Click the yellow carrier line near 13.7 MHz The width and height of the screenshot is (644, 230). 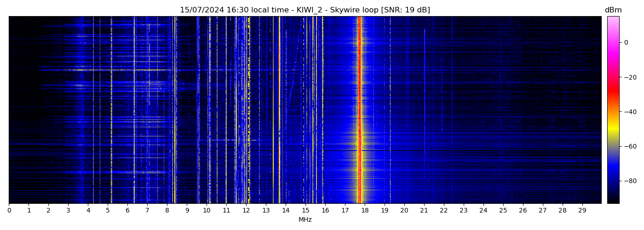pos(279,110)
